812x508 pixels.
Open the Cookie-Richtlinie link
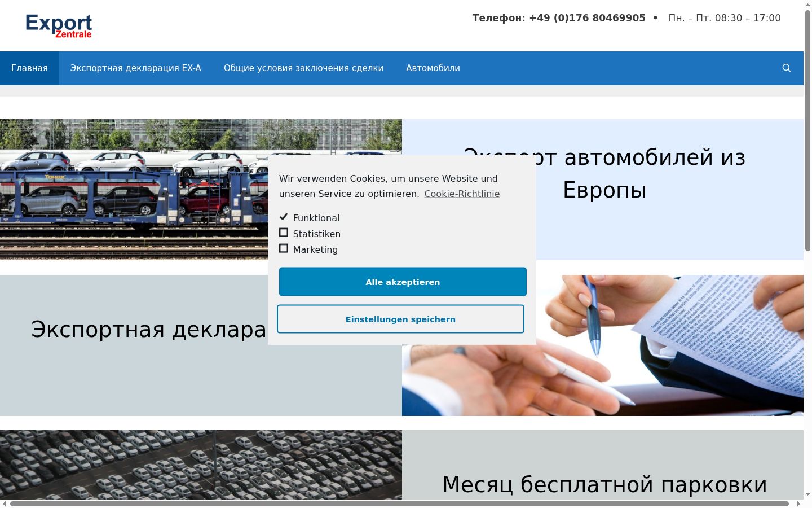click(x=462, y=194)
